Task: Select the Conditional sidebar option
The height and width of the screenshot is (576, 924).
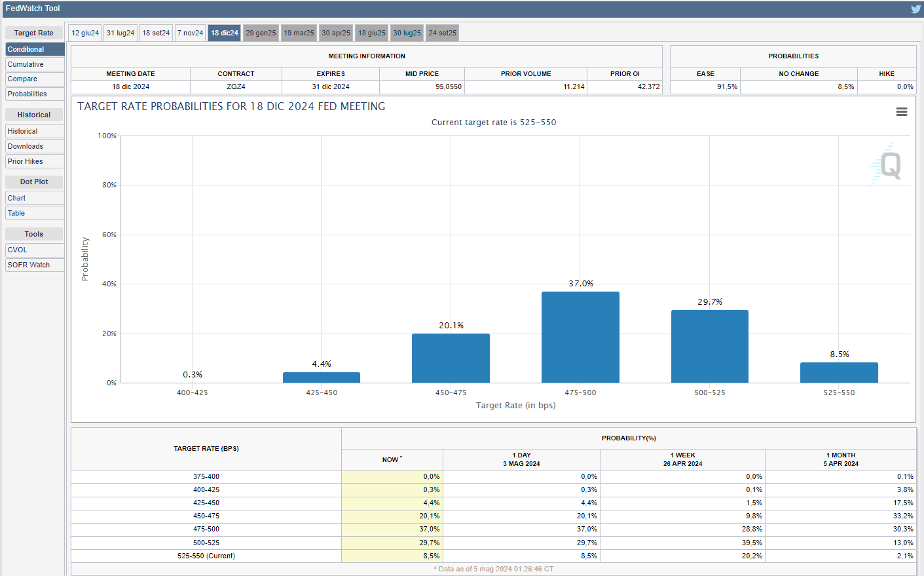Action: coord(35,49)
